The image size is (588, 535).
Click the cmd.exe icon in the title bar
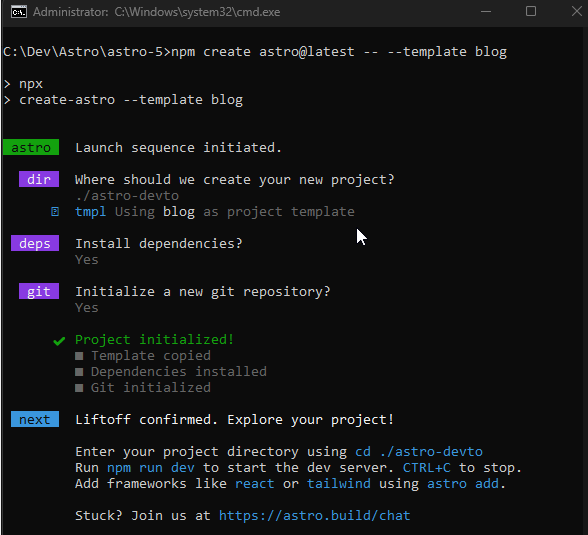19,12
